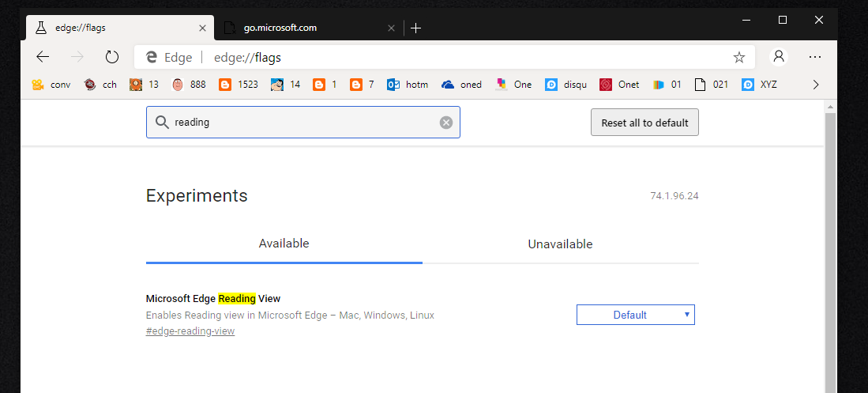Click the search magnifier icon
The width and height of the screenshot is (868, 393).
[162, 123]
